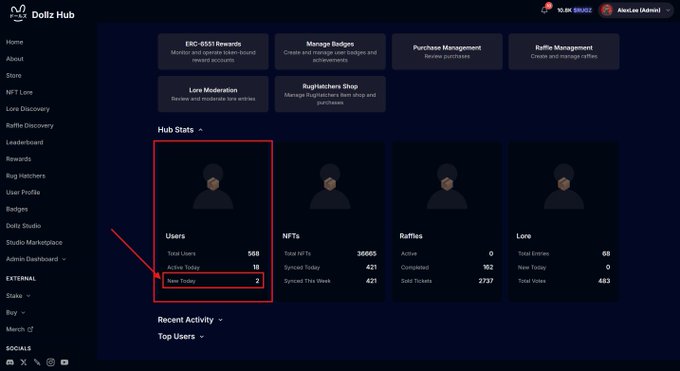The height and width of the screenshot is (371, 680).
Task: Open Manage Badges admin card
Action: [x=330, y=52]
